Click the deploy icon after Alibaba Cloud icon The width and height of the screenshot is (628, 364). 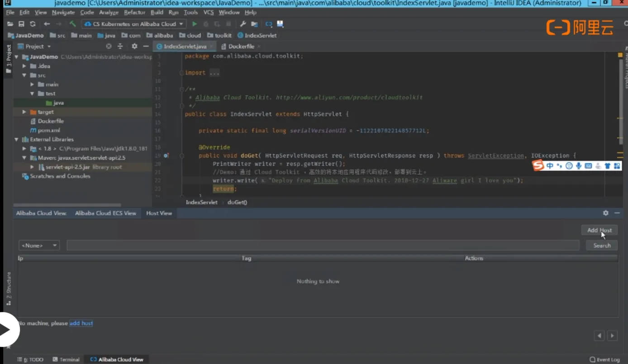[x=280, y=24]
